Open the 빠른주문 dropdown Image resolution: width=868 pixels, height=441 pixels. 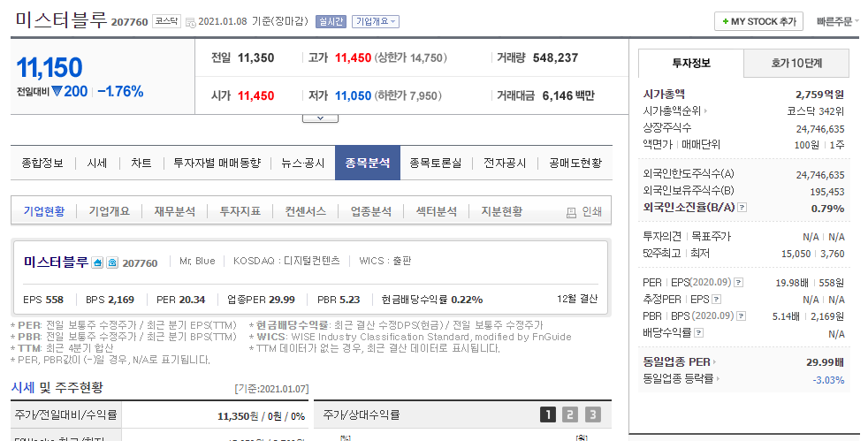[838, 21]
